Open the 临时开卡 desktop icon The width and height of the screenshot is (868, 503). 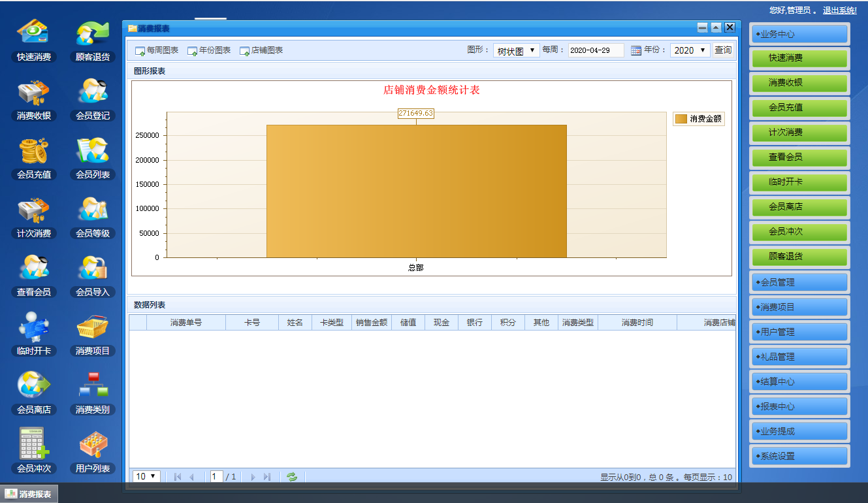tap(34, 328)
